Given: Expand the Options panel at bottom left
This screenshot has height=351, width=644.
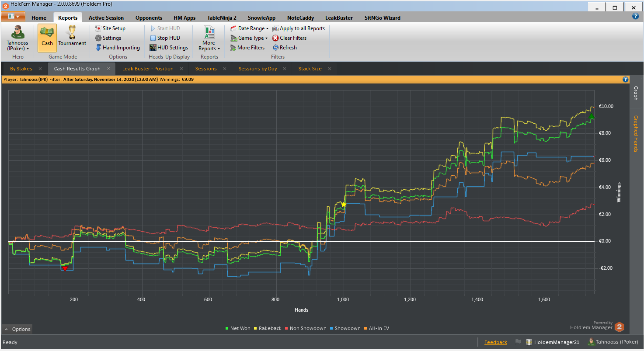Looking at the screenshot, I should (x=17, y=329).
